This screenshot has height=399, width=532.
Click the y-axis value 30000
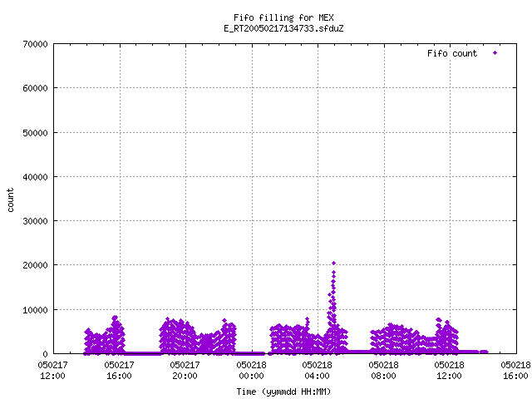(x=35, y=221)
